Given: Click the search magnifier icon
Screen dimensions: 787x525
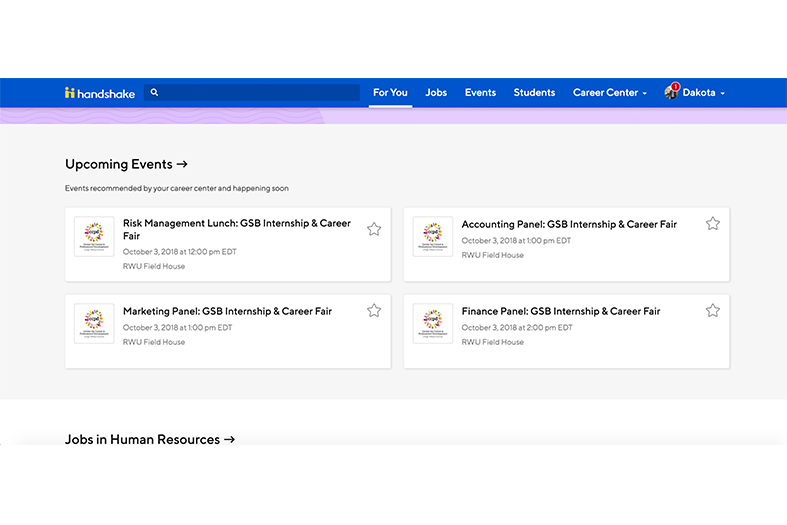Looking at the screenshot, I should 154,93.
